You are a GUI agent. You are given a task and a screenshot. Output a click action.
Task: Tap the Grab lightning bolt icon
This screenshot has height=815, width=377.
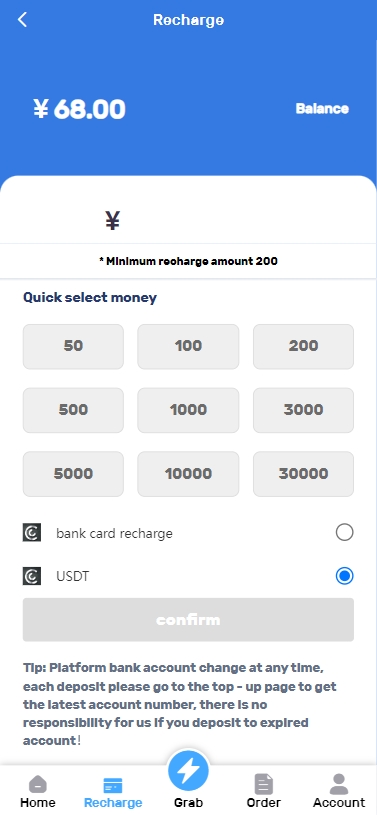[x=188, y=771]
